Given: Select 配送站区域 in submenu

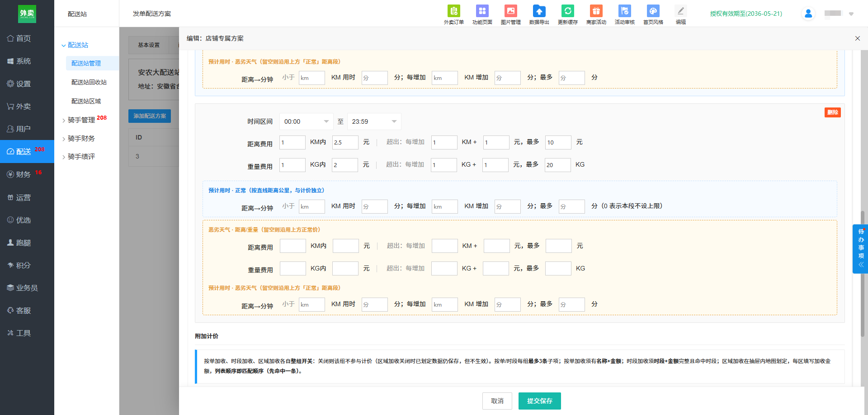Looking at the screenshot, I should point(86,101).
